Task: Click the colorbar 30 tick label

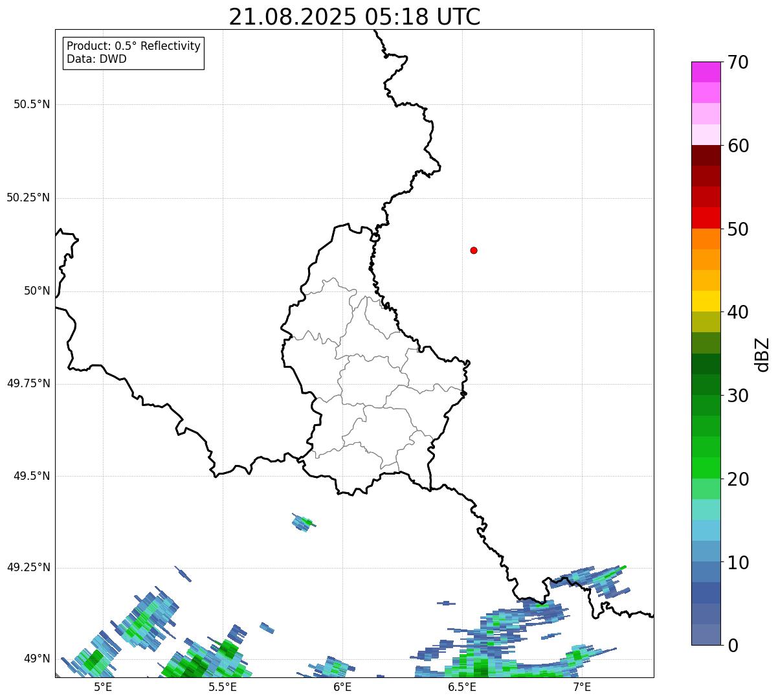Action: (x=738, y=396)
